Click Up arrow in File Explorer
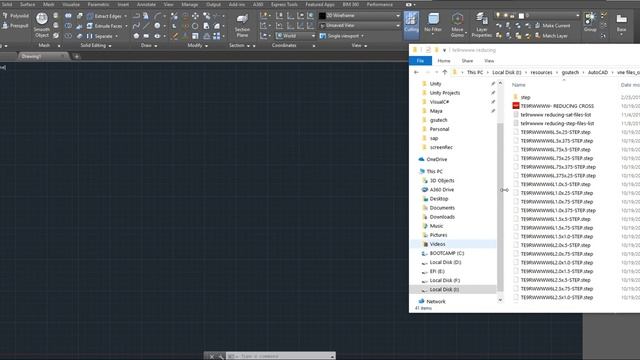The height and width of the screenshot is (360, 640). coord(445,72)
